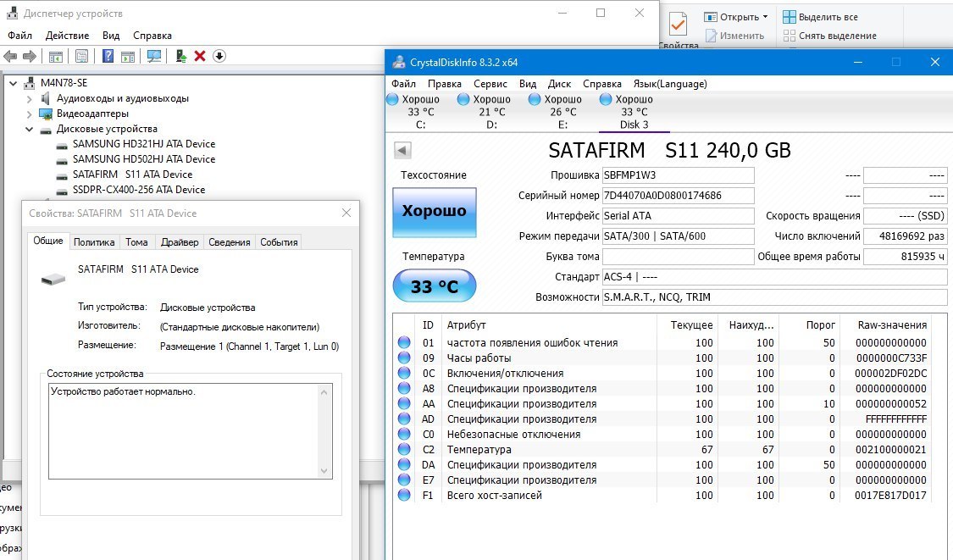
Task: Switch to the Политика tab
Action: pyautogui.click(x=94, y=242)
